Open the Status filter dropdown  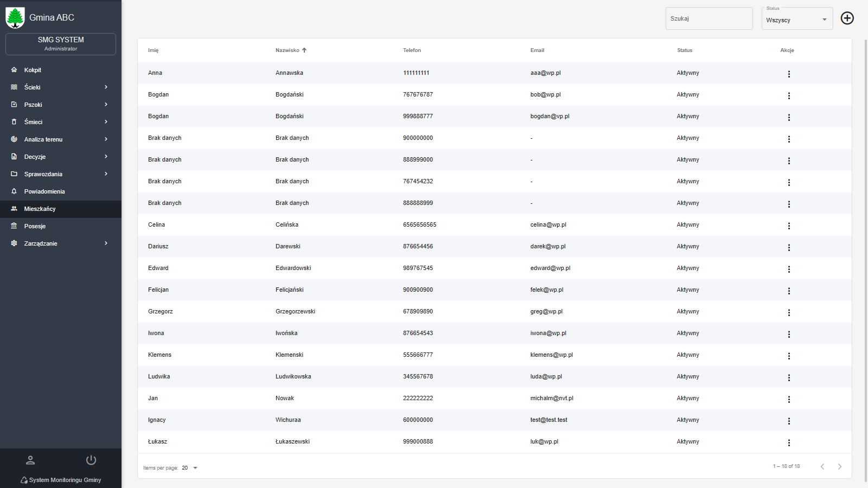coord(796,20)
